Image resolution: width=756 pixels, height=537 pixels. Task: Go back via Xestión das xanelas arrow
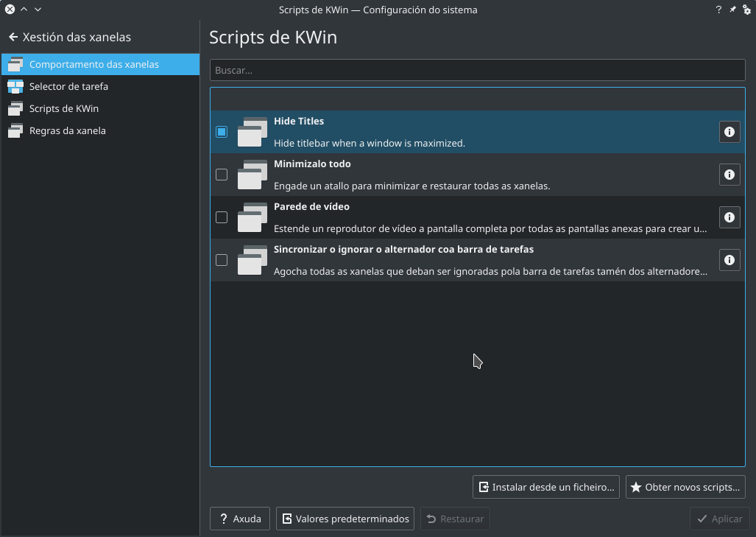click(x=13, y=37)
